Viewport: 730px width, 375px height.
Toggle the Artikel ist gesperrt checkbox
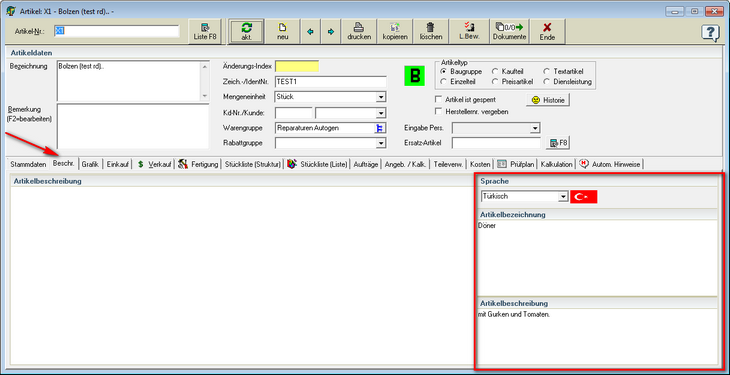438,99
